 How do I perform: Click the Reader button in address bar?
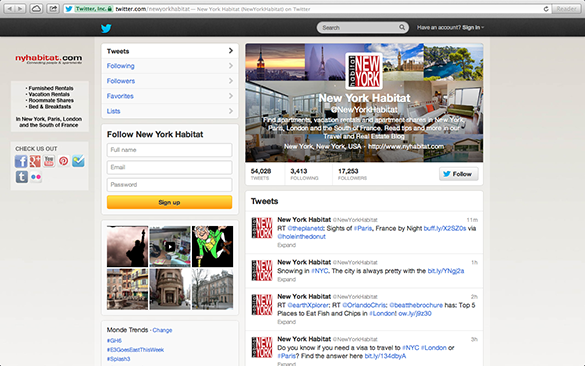(566, 9)
